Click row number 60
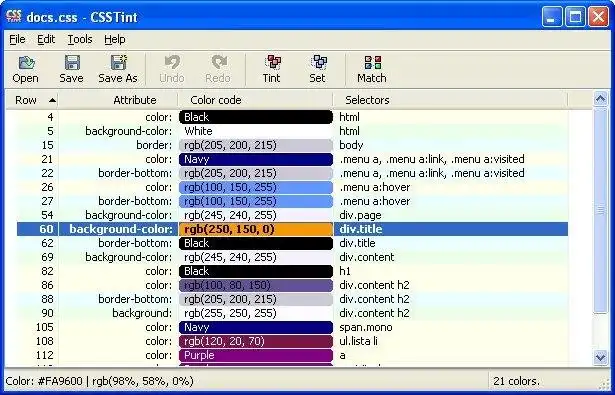 pos(46,229)
